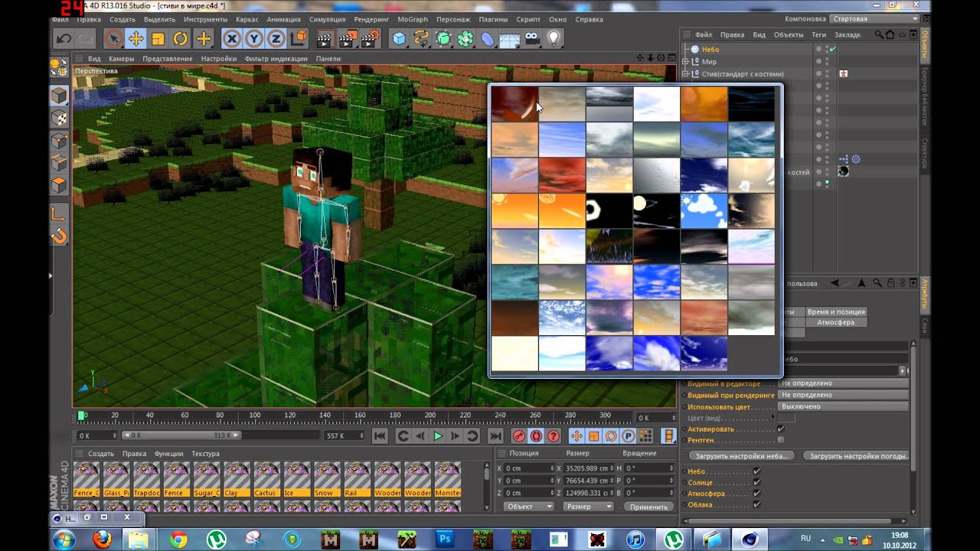Open the Фильтр индикации viewport menu
Screen dimensions: 980x551
point(276,58)
